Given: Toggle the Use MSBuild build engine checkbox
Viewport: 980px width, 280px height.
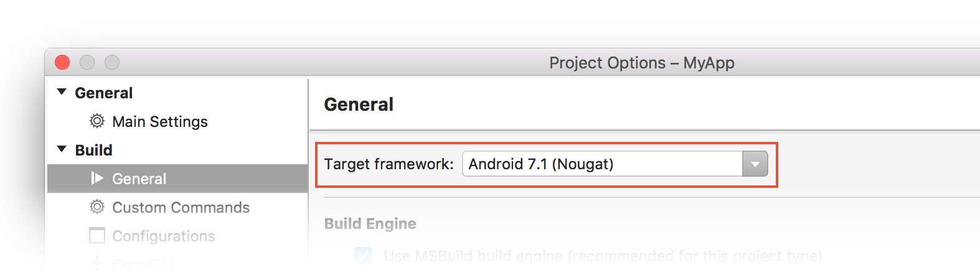Looking at the screenshot, I should tap(363, 256).
